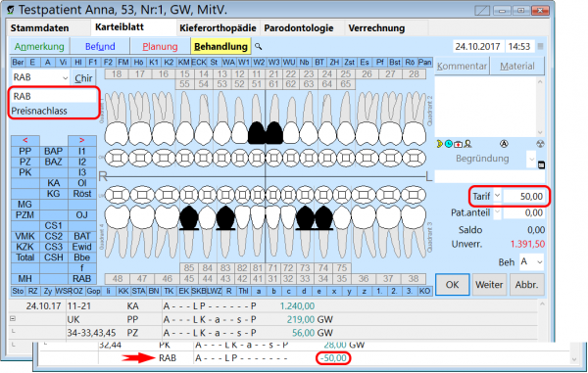Click the magnifier icon beside Behandlung

tap(258, 46)
